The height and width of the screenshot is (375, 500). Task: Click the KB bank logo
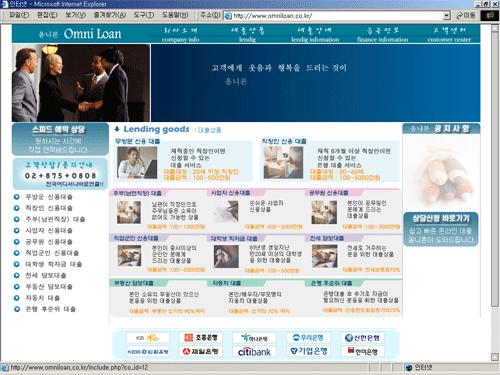pyautogui.click(x=148, y=338)
